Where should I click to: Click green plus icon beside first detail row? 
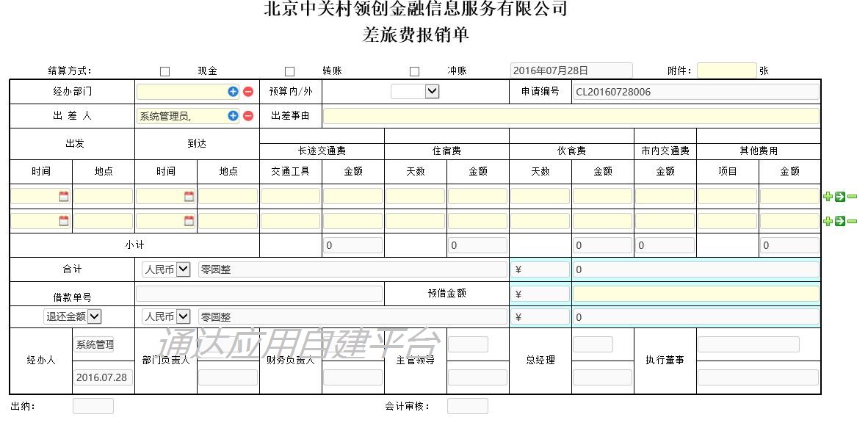click(828, 197)
